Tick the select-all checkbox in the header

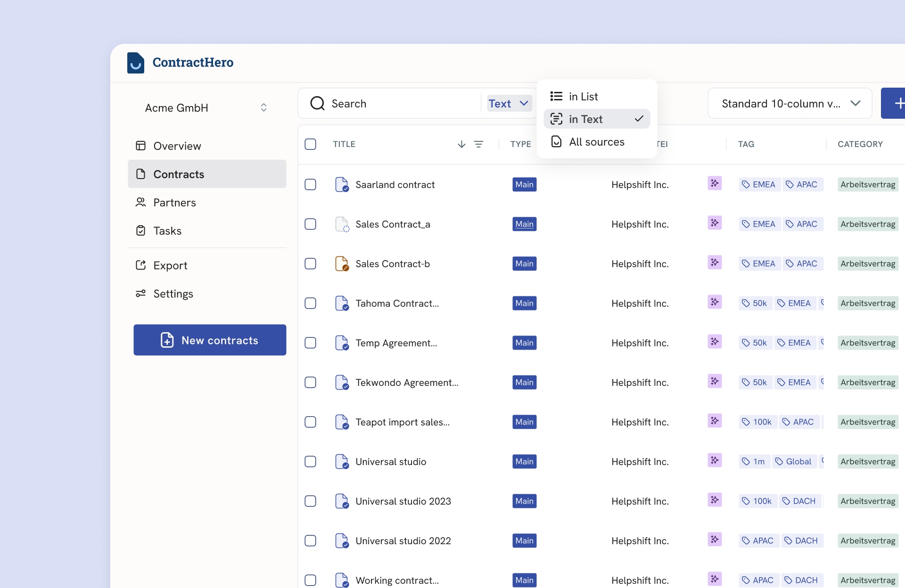[x=310, y=144]
